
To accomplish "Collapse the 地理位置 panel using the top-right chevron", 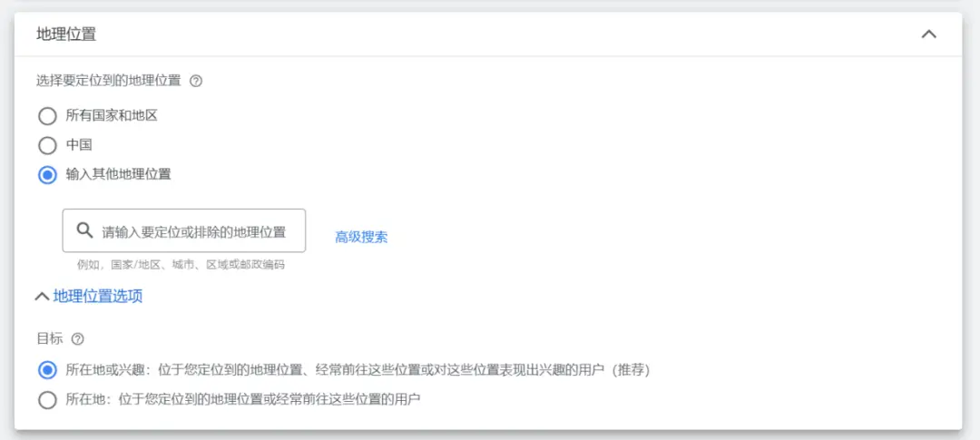I will coord(928,34).
